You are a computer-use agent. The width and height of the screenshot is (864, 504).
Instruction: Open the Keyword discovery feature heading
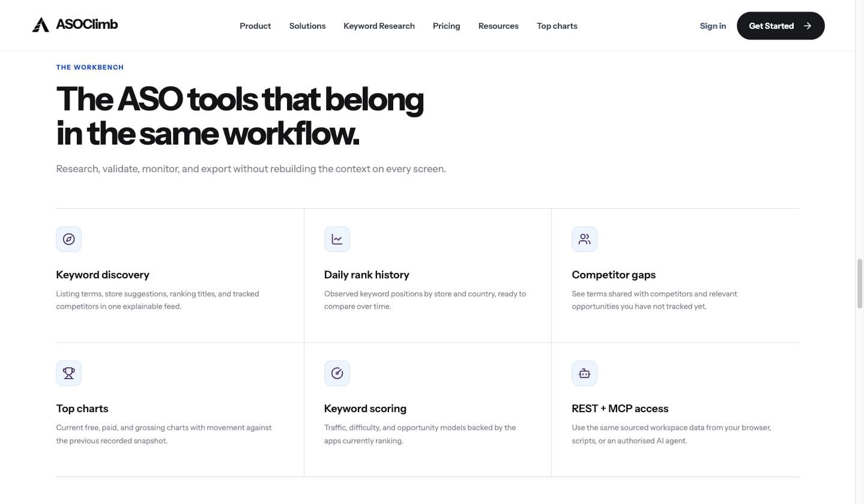point(103,275)
